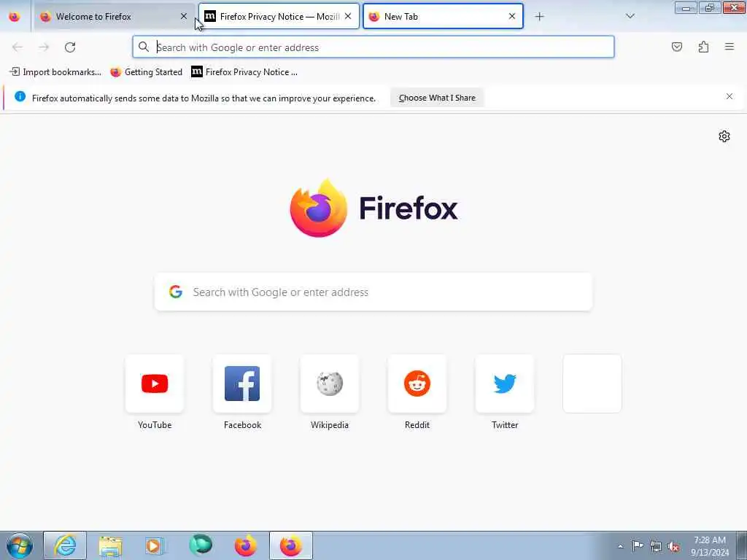This screenshot has height=560, width=747.
Task: Open the YouTube shortcut tile
Action: click(155, 384)
